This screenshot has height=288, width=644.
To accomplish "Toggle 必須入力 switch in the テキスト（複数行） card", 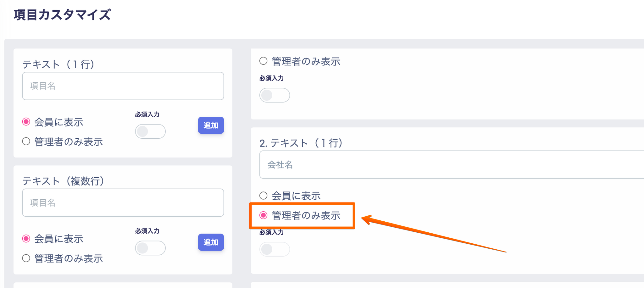I will [150, 248].
